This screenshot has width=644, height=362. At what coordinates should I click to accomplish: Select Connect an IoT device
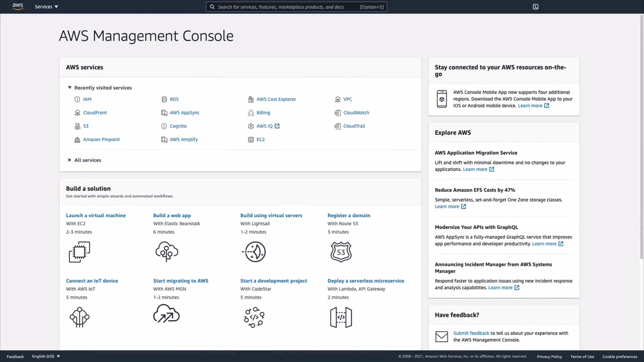(x=92, y=281)
